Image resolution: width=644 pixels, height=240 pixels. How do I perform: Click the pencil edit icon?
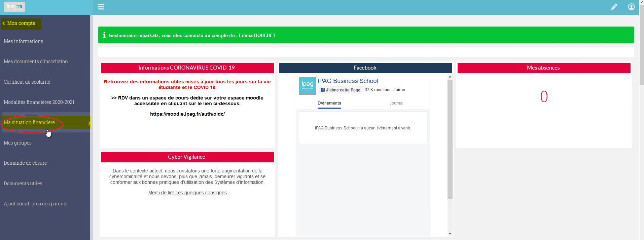[614, 7]
